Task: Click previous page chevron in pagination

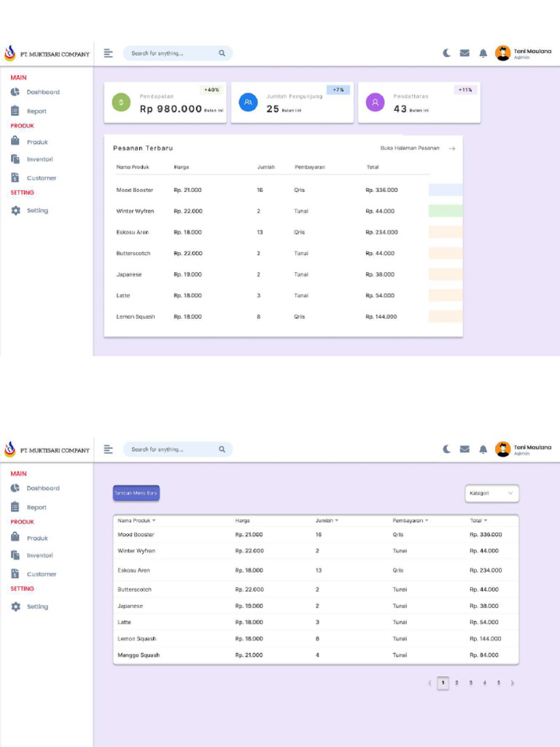Action: click(429, 683)
